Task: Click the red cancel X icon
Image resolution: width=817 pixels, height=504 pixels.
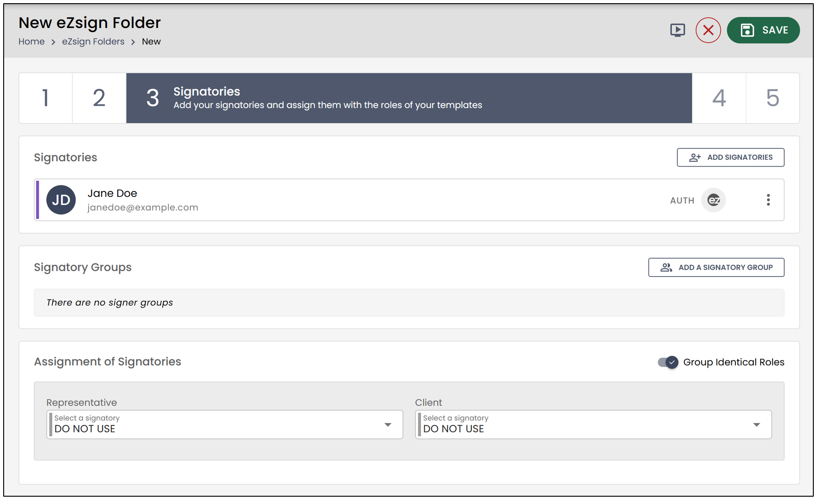Action: 708,30
